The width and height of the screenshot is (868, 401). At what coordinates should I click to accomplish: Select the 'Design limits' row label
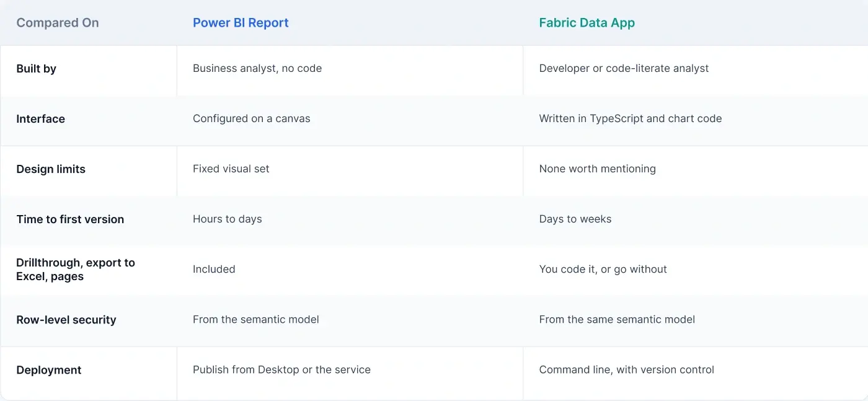pyautogui.click(x=51, y=169)
